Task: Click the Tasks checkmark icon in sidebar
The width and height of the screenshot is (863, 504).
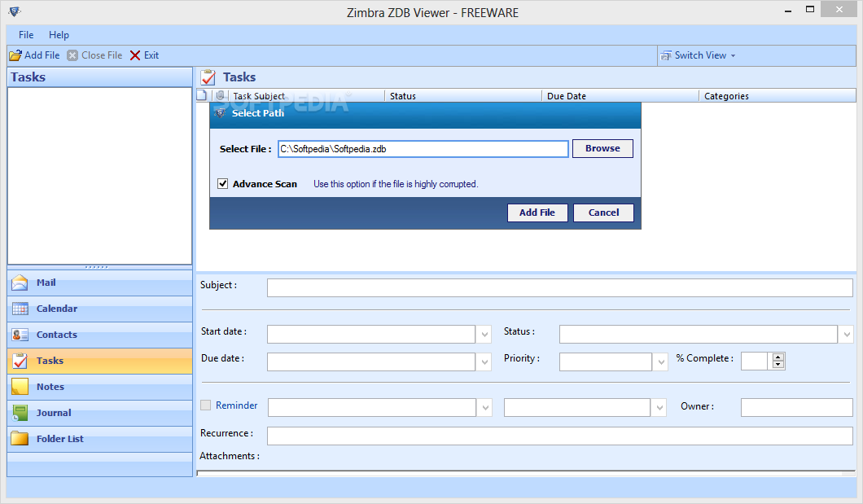Action: point(20,361)
